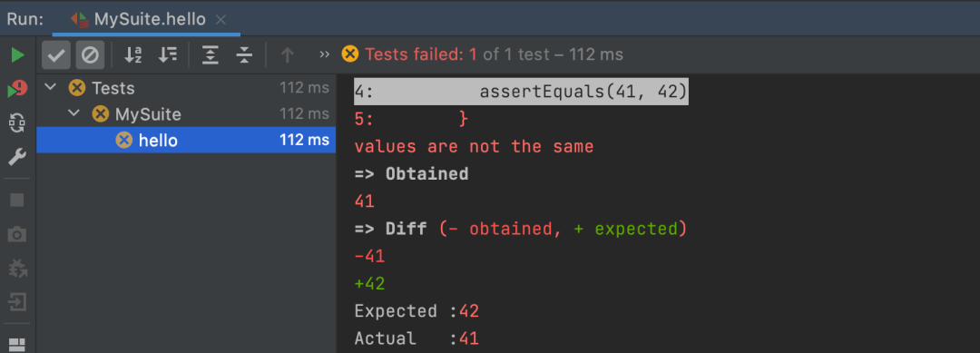980x353 pixels.
Task: Click the layout icon at bottom of sidebar
Action: point(17,344)
